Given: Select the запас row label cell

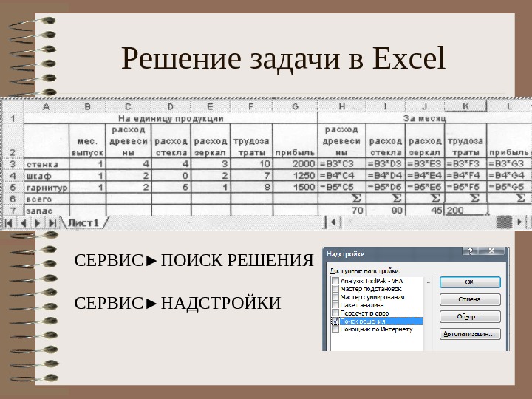Looking at the screenshot, I should 46,211.
